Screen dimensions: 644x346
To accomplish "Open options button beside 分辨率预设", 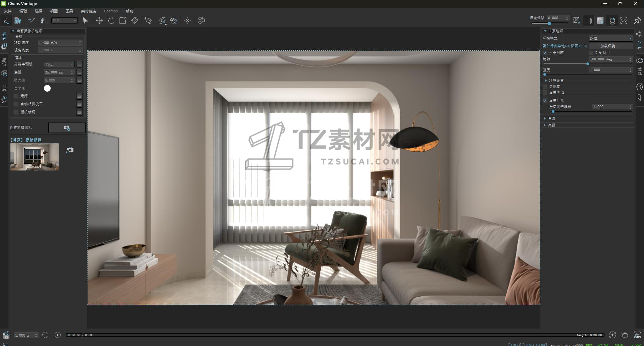I will click(x=79, y=64).
